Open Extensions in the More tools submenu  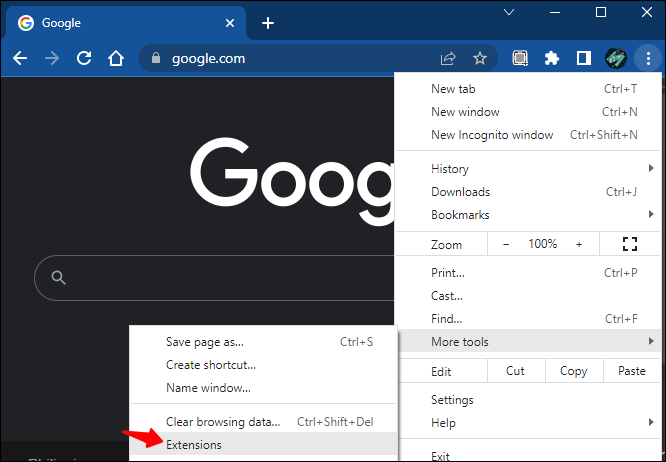click(x=263, y=445)
